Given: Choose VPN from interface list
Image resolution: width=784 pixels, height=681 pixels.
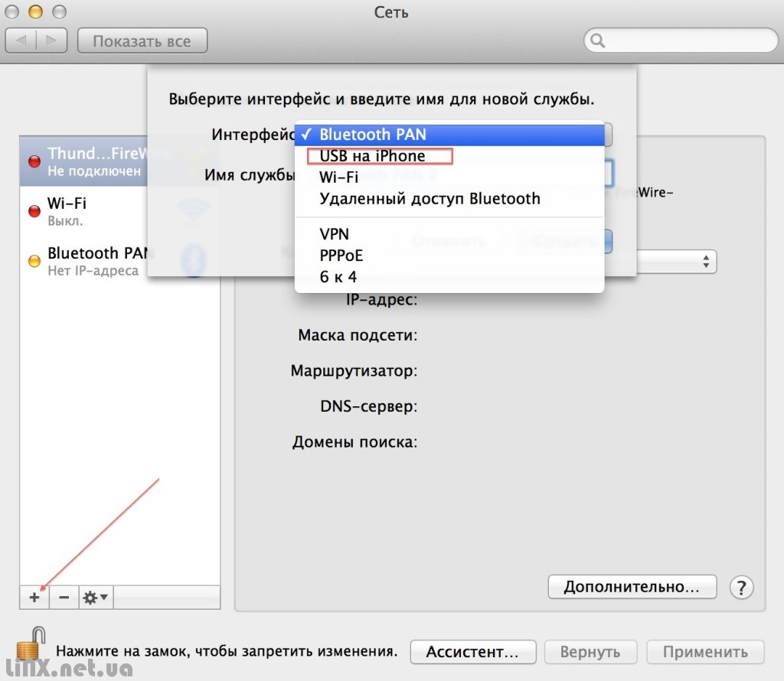Looking at the screenshot, I should click(449, 234).
